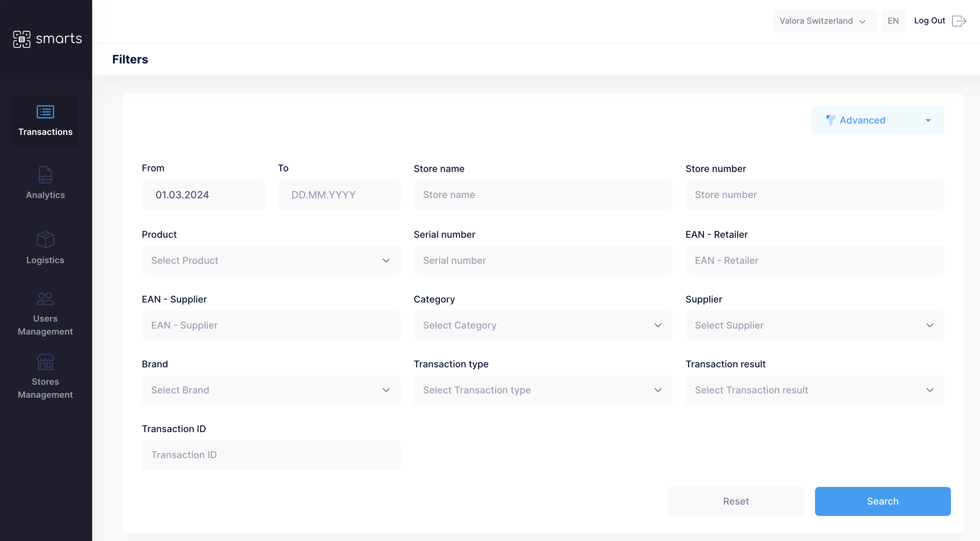The image size is (980, 541).
Task: Focus the Transaction ID input
Action: point(271,455)
